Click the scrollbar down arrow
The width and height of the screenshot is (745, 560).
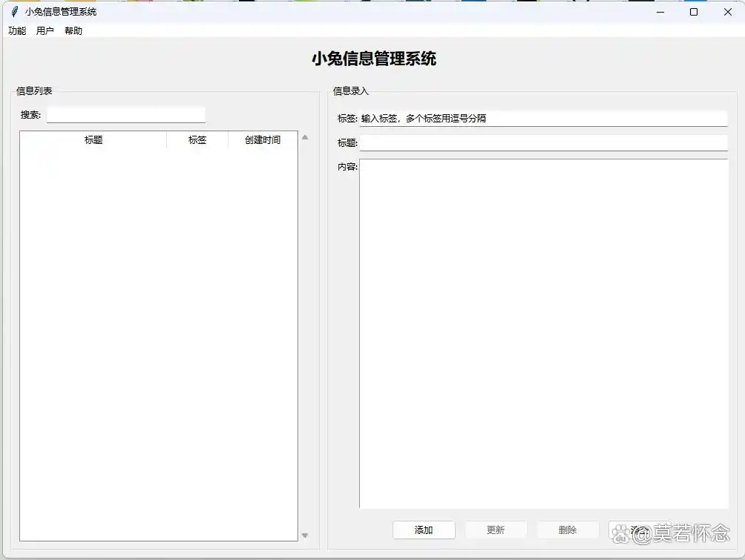[x=304, y=535]
